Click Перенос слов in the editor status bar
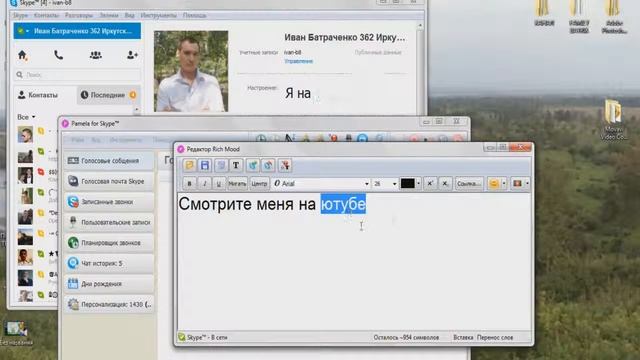Viewport: 640px width, 360px height. point(495,338)
